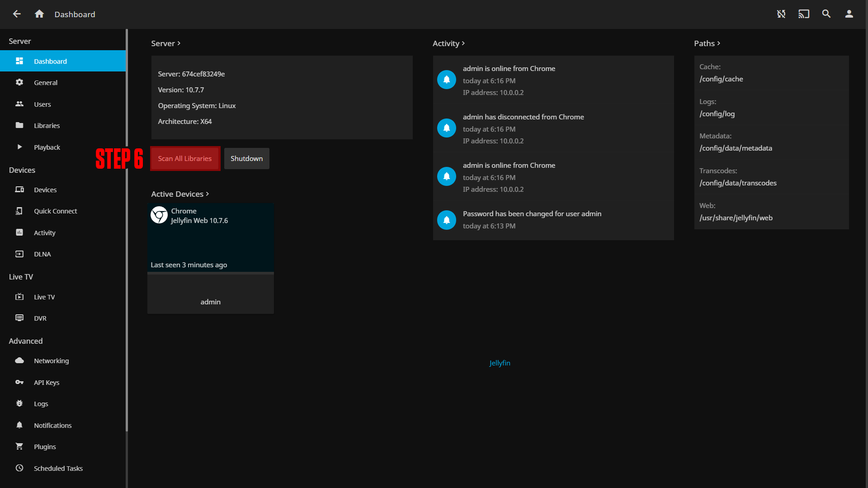Image resolution: width=868 pixels, height=488 pixels.
Task: Click the admin has disconnected activity bell
Action: (x=447, y=128)
